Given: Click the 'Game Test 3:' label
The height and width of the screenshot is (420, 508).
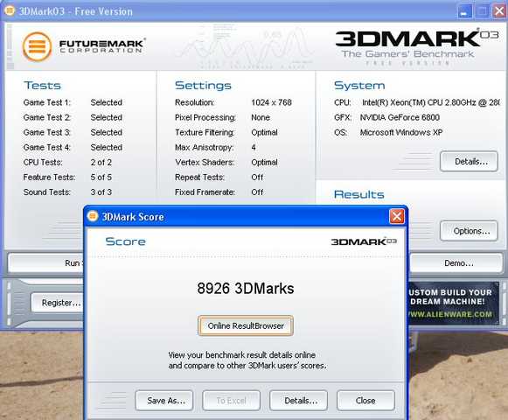Looking at the screenshot, I should click(x=47, y=132).
